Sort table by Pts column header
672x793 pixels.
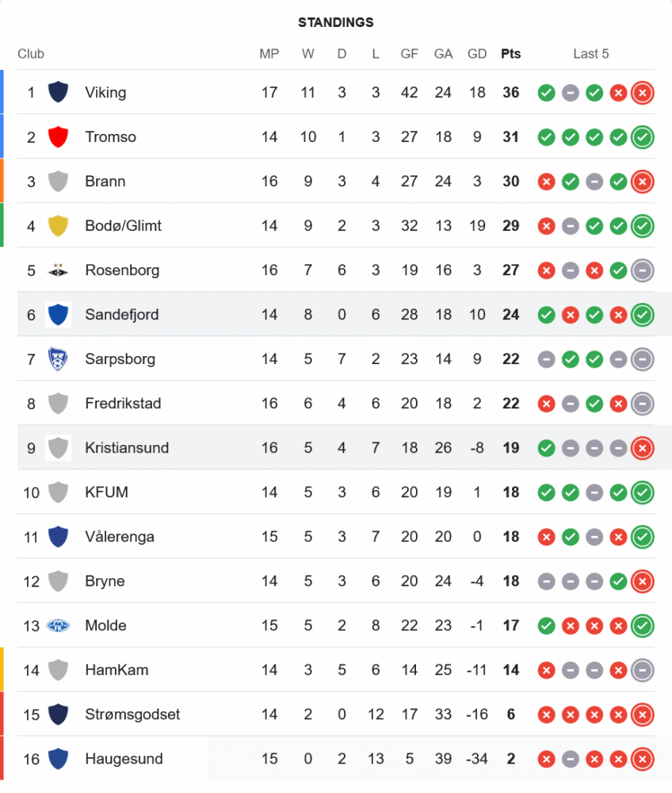(x=511, y=54)
